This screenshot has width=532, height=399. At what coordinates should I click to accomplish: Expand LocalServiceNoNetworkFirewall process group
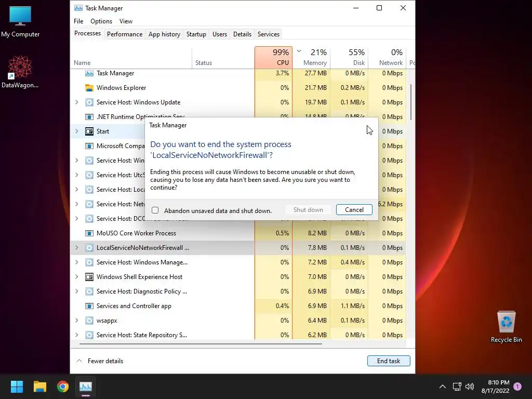point(77,248)
